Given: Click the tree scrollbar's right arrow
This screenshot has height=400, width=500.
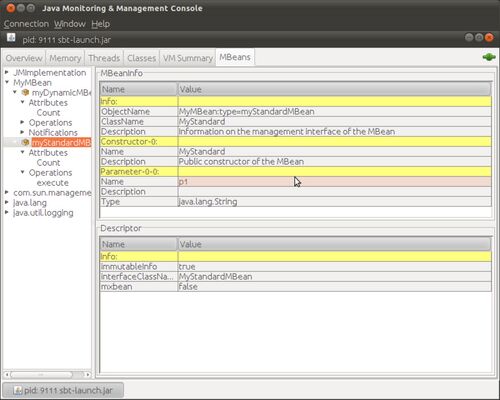Looking at the screenshot, I should 87,375.
